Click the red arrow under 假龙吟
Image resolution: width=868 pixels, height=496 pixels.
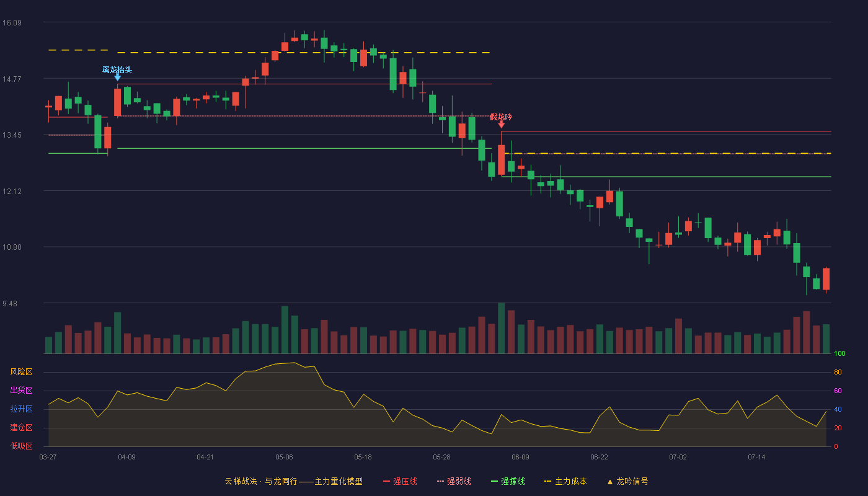pyautogui.click(x=501, y=124)
